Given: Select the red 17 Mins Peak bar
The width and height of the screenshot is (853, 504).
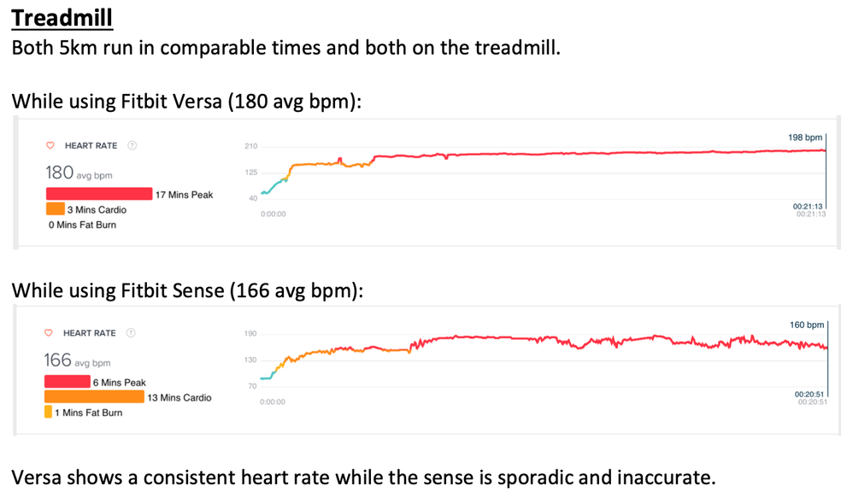Looking at the screenshot, I should click(98, 195).
